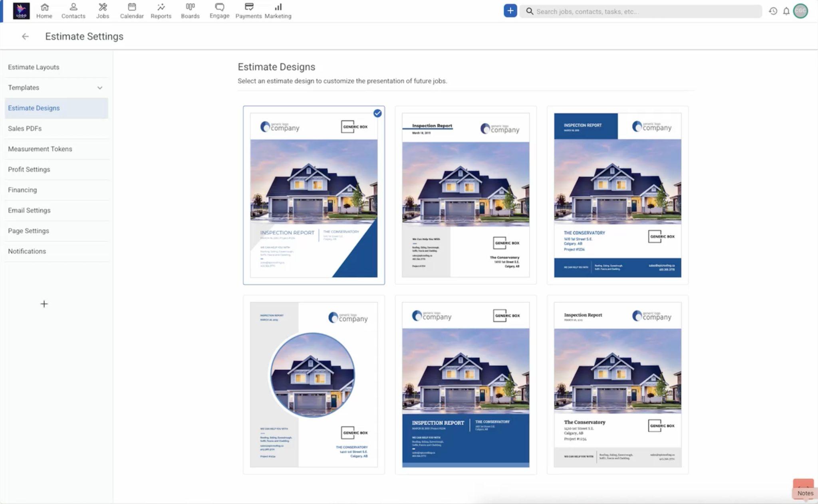The height and width of the screenshot is (504, 818).
Task: Open Payments card icon
Action: point(248,7)
